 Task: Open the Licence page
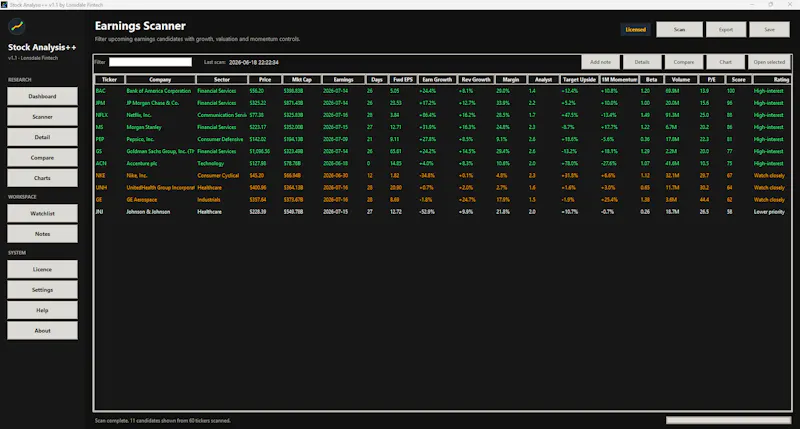[x=42, y=269]
